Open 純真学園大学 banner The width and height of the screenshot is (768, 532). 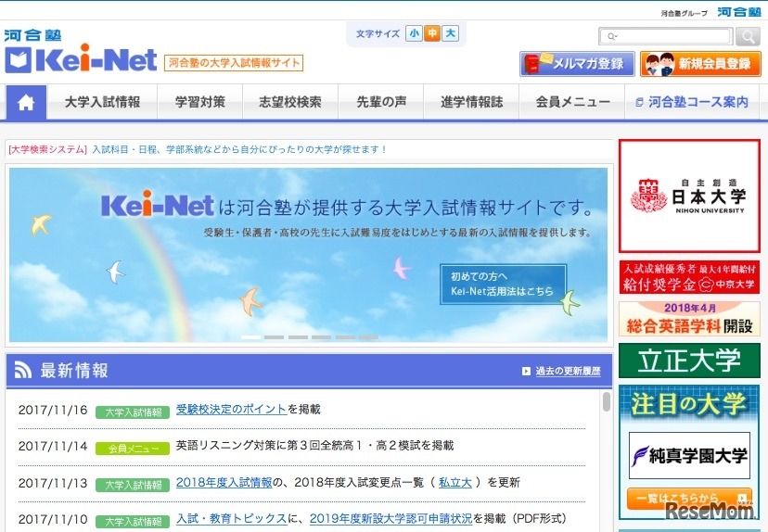[x=690, y=456]
